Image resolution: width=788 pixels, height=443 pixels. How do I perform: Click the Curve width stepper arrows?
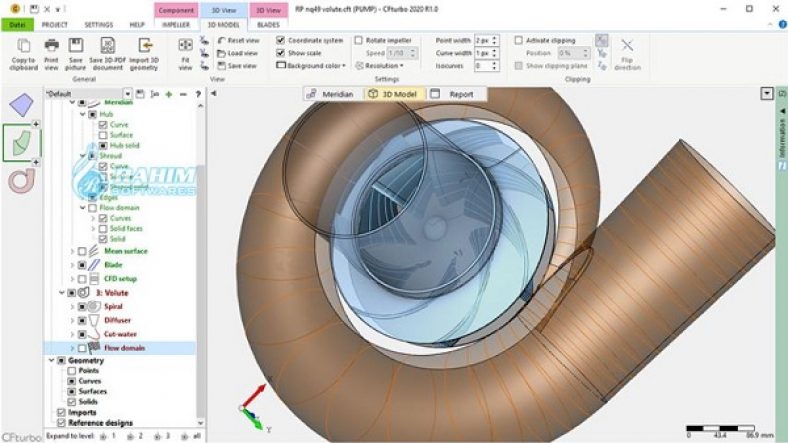(x=495, y=53)
